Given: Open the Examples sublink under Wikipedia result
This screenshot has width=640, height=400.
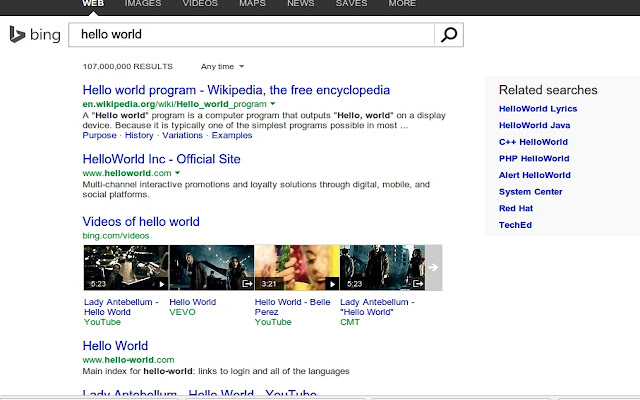Looking at the screenshot, I should (x=232, y=136).
